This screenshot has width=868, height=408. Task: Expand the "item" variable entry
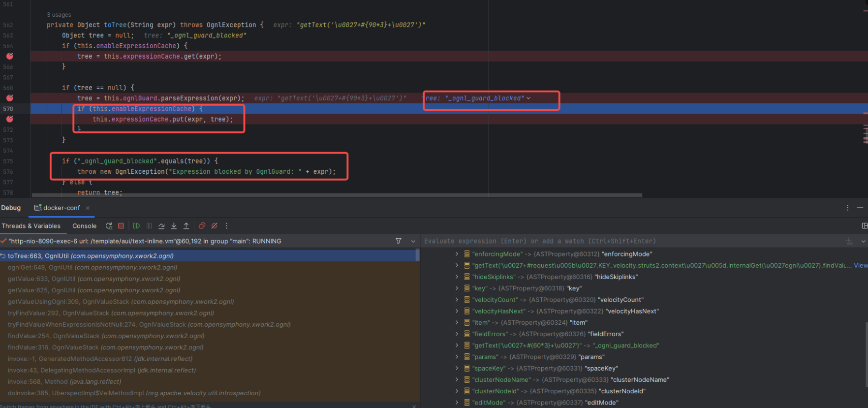point(457,322)
